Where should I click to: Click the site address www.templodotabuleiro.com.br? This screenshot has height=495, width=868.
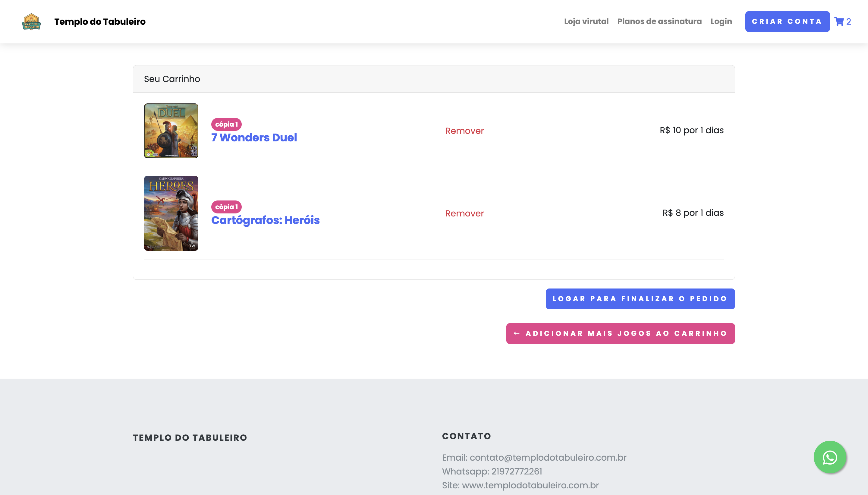(x=530, y=485)
